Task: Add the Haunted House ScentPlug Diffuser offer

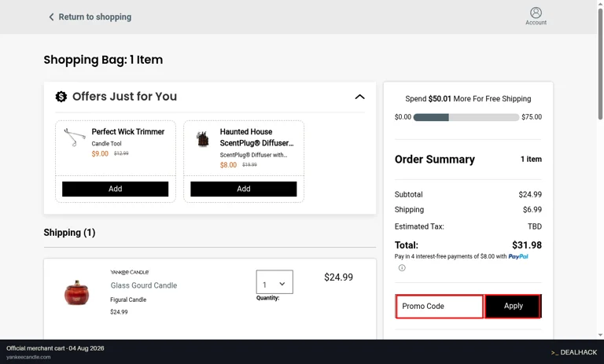Action: 244,189
